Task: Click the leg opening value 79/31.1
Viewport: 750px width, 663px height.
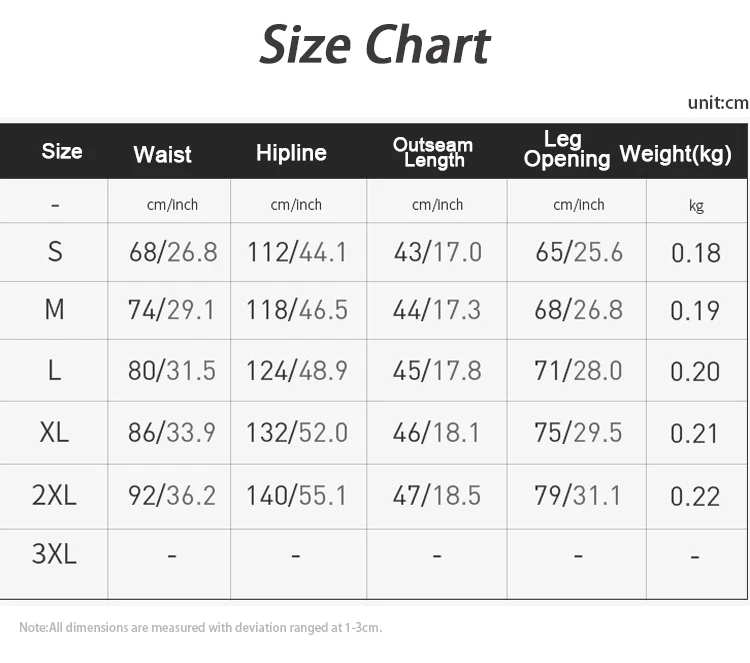Action: tap(578, 495)
